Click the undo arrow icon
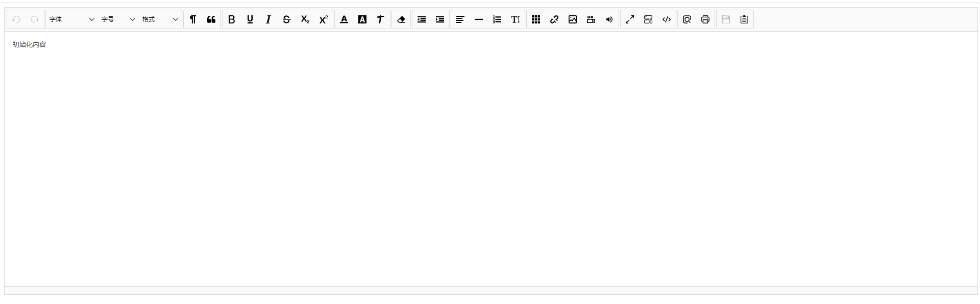 pyautogui.click(x=16, y=19)
